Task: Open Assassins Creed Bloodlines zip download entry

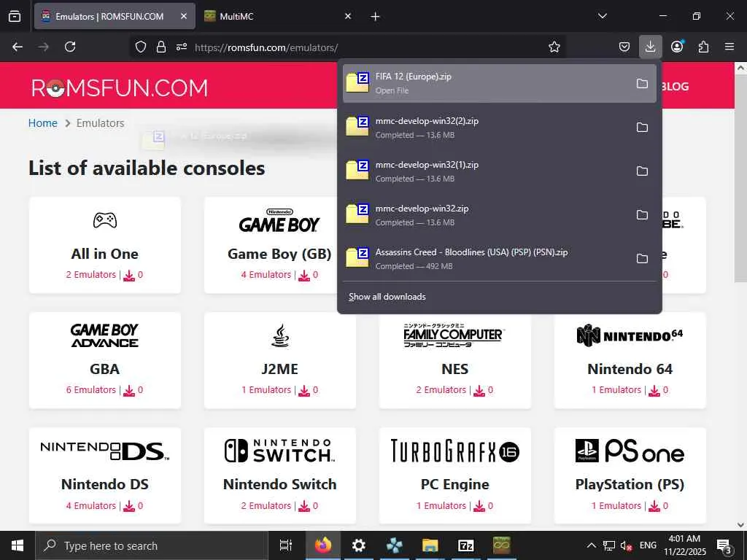Action: click(499, 259)
